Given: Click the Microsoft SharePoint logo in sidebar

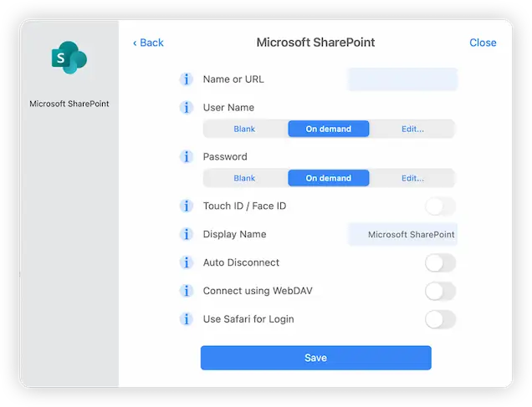Looking at the screenshot, I should 69,58.
